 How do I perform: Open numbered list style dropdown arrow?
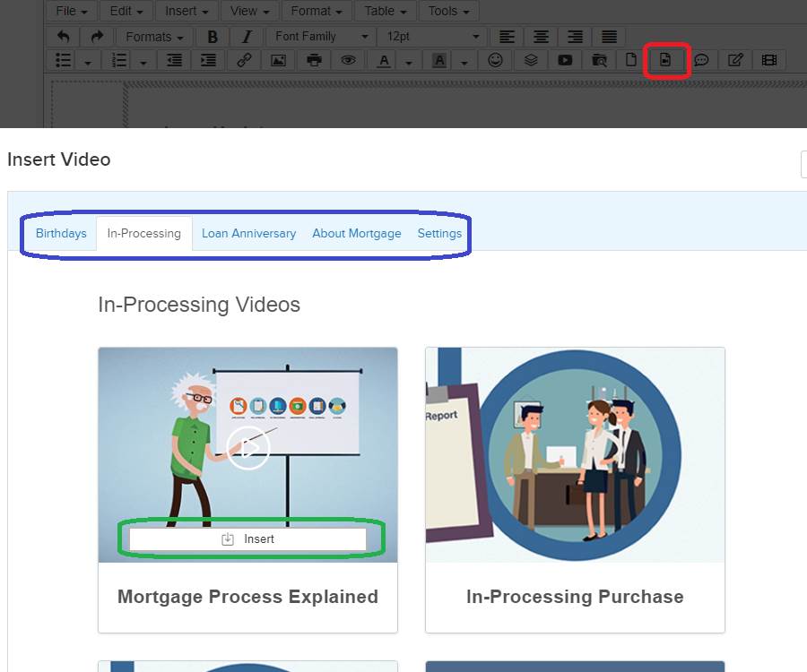[143, 62]
